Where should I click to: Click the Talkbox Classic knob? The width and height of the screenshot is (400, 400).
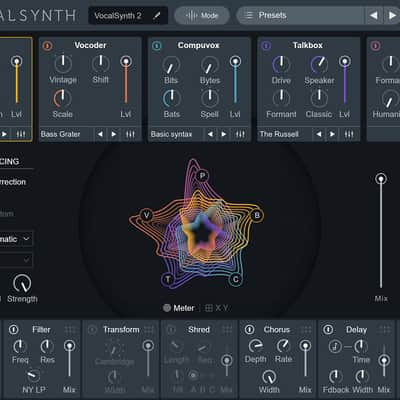pos(319,99)
